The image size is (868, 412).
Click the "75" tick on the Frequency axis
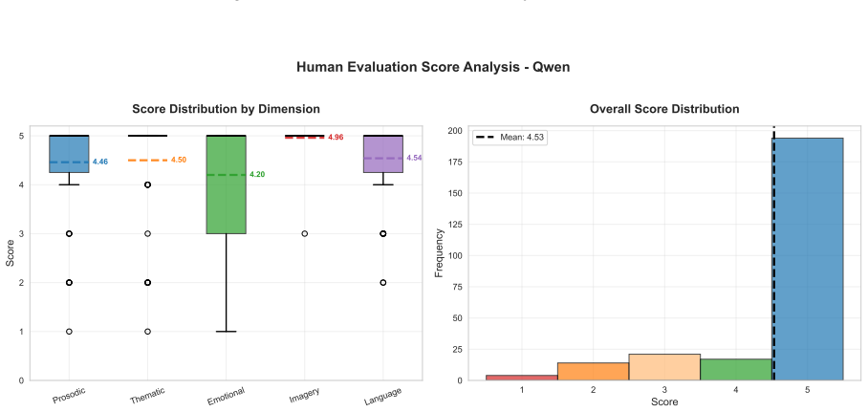point(457,287)
